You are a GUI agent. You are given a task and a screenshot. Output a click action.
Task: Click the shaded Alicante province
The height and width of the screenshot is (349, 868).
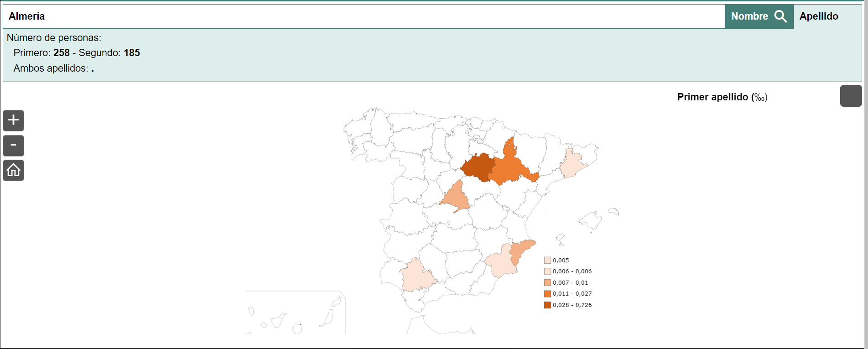tap(519, 250)
